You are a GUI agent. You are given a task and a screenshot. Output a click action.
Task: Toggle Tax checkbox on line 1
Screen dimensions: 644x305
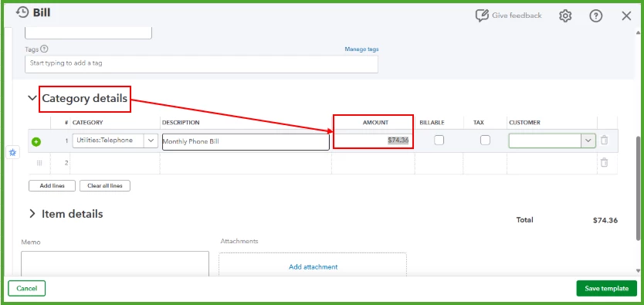[x=486, y=141]
